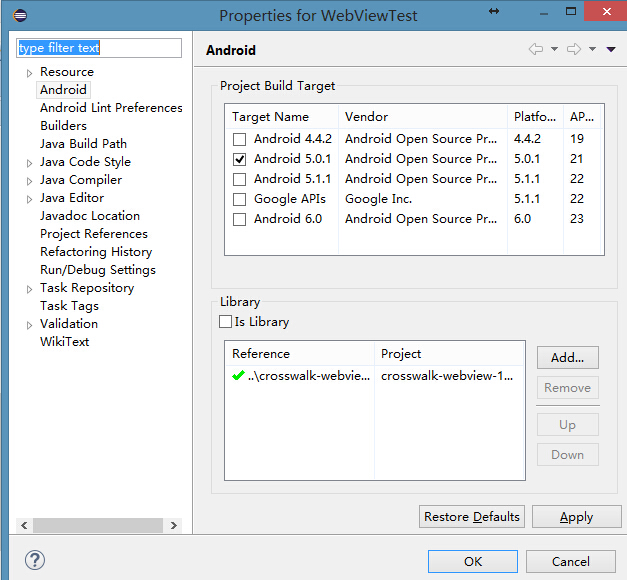
Task: Click the Cancel button
Action: click(x=571, y=561)
